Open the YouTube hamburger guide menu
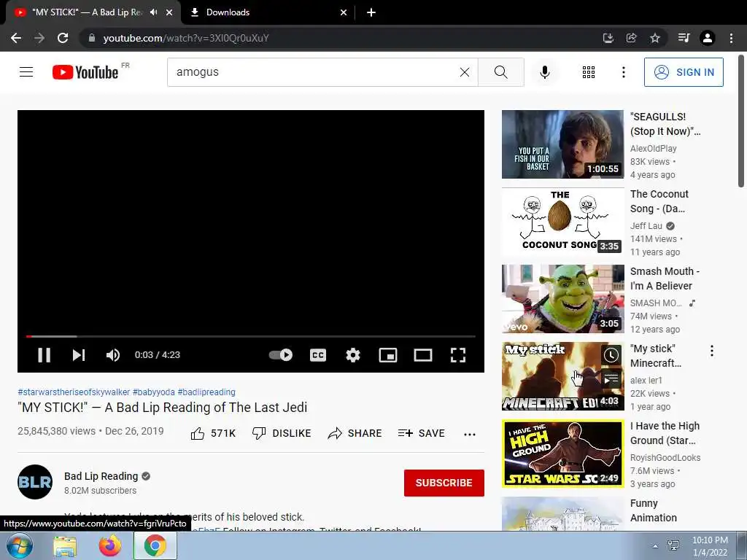The height and width of the screenshot is (560, 747). click(26, 72)
